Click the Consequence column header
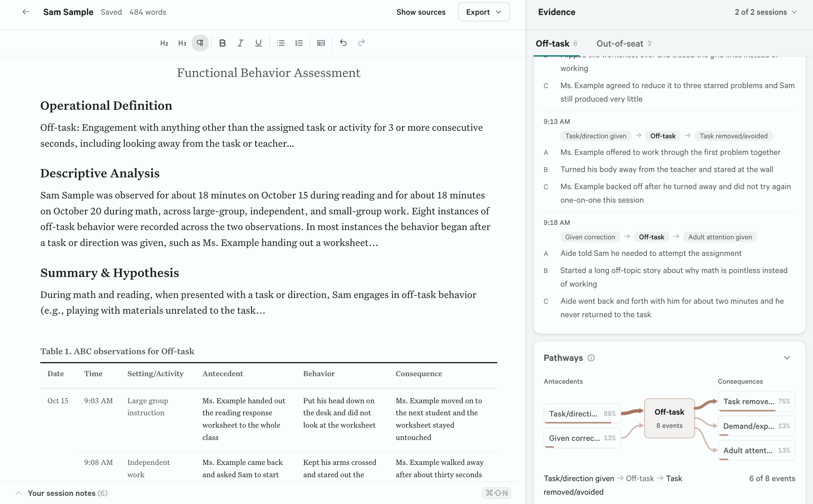The height and width of the screenshot is (504, 813). coord(419,374)
